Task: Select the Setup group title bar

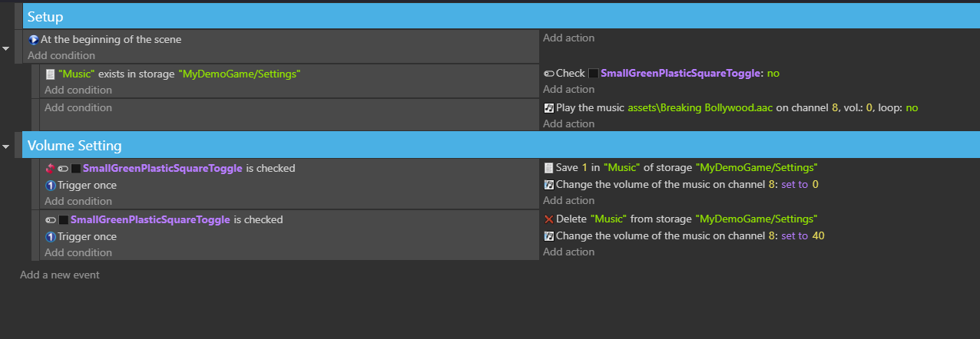Action: pos(501,16)
